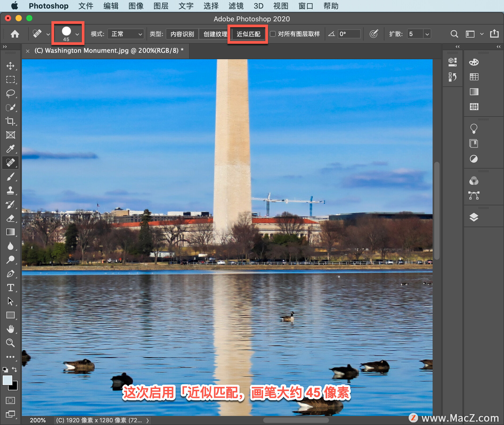
Task: Open the 扩散 value dropdown arrow
Action: tap(427, 34)
